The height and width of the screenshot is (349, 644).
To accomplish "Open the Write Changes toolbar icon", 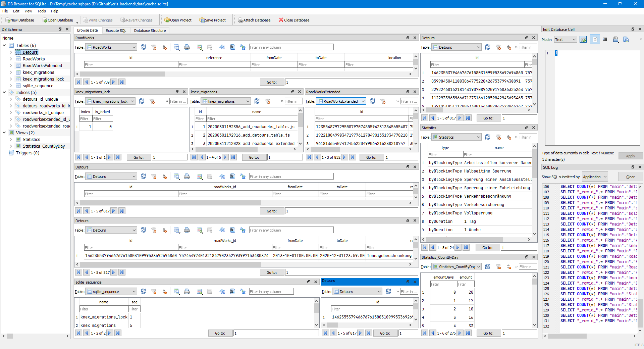I will 98,20.
